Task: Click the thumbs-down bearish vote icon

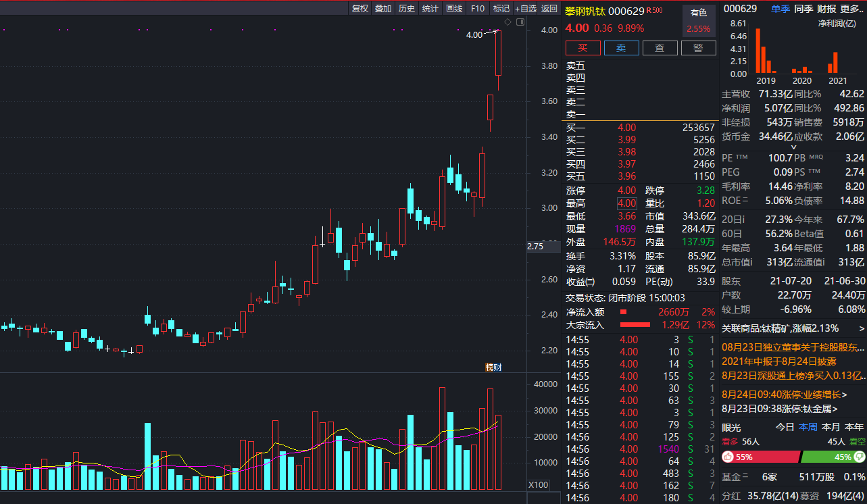Action: click(x=860, y=457)
